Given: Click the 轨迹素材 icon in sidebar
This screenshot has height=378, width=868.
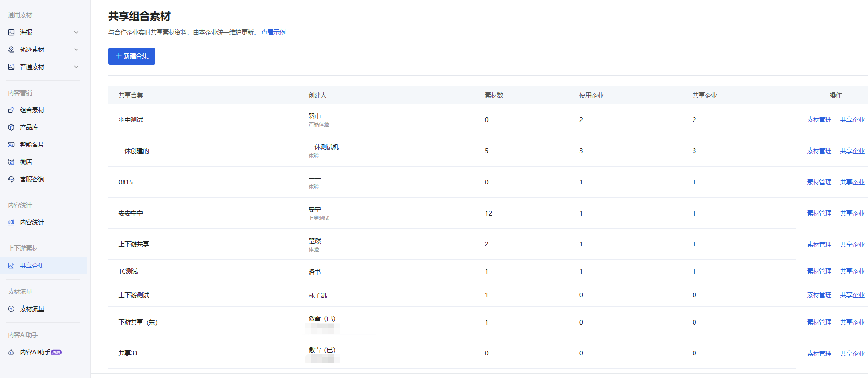Looking at the screenshot, I should point(12,49).
